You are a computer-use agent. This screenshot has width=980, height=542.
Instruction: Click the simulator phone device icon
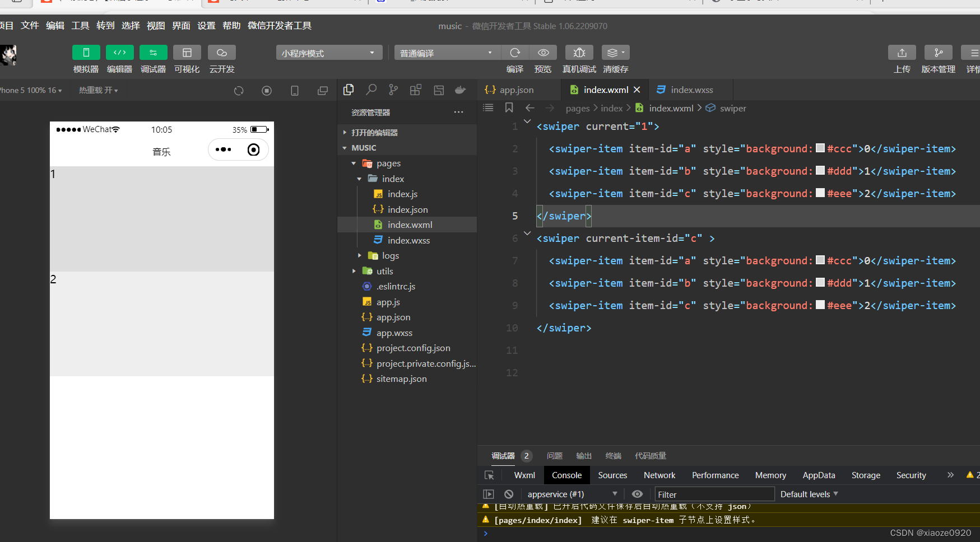tap(295, 91)
